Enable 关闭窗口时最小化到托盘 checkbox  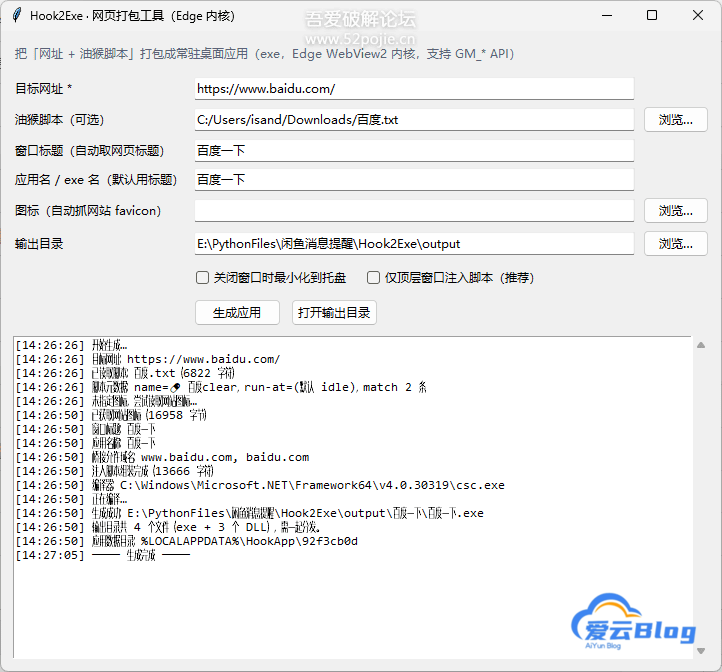pos(202,278)
